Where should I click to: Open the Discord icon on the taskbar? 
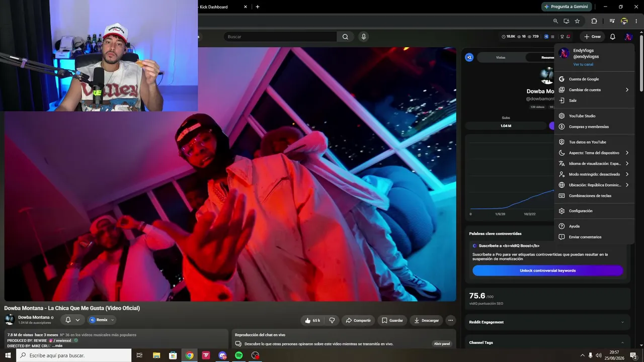(222, 355)
